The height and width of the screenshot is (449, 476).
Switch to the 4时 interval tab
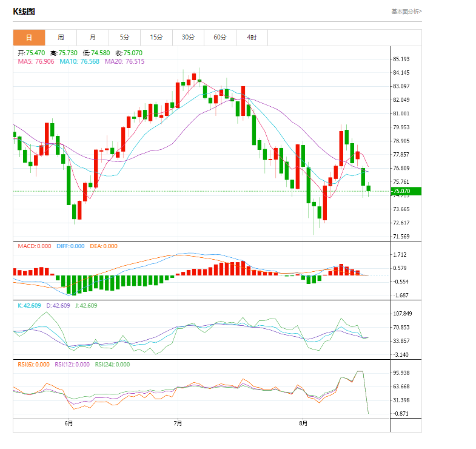[252, 38]
